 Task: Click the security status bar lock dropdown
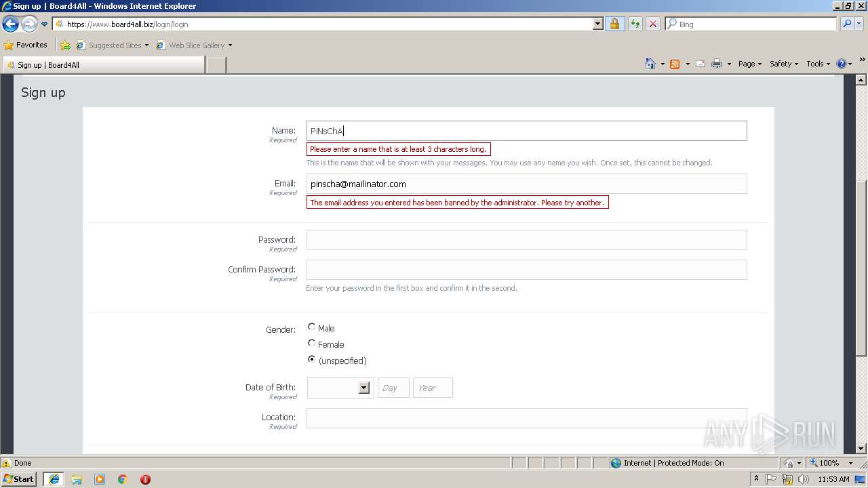click(x=791, y=463)
